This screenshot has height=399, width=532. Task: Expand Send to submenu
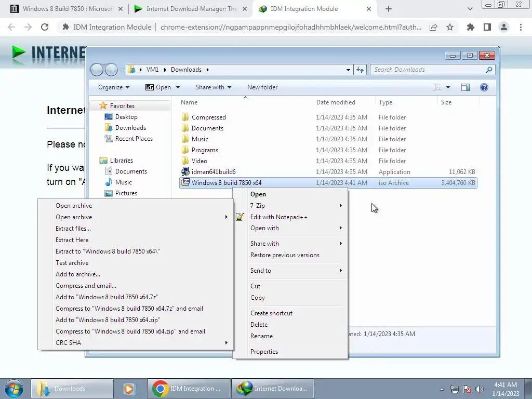(x=290, y=270)
